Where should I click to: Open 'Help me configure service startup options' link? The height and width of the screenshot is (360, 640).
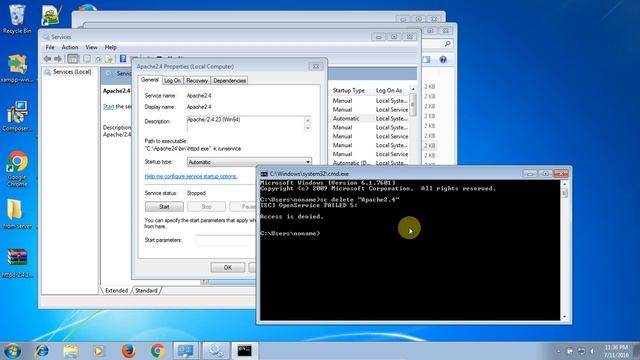click(191, 176)
